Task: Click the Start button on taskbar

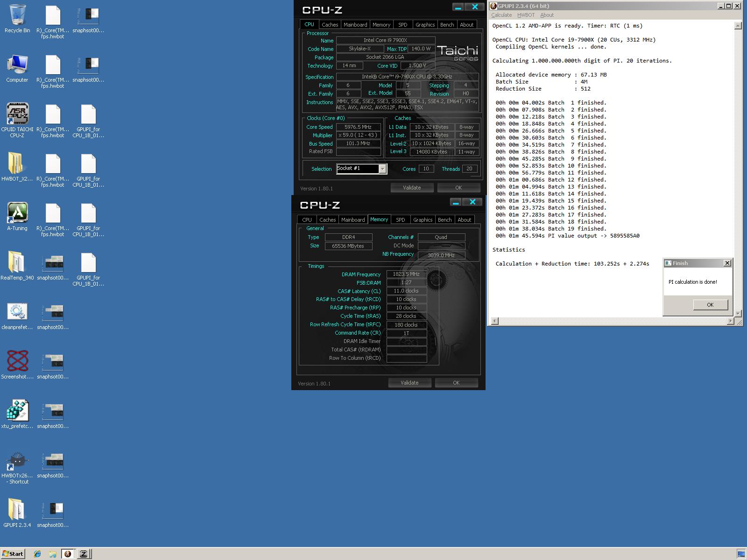Action: (13, 554)
